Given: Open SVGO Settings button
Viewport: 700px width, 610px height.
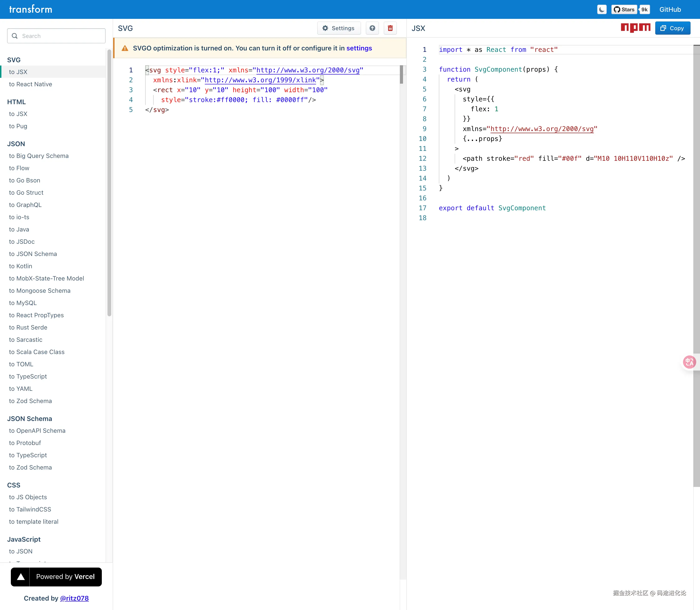Looking at the screenshot, I should point(339,28).
